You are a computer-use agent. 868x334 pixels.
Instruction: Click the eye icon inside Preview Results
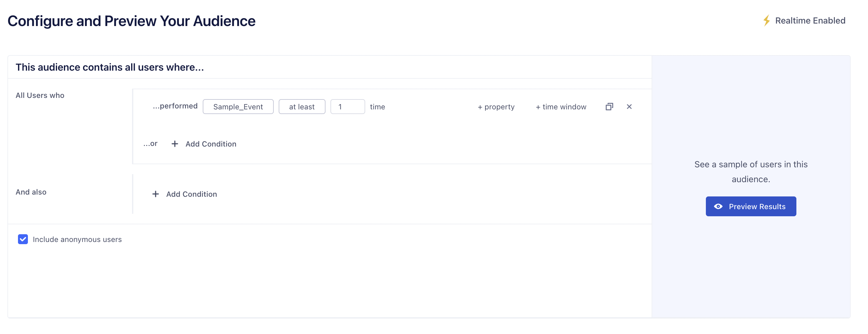[x=719, y=206]
